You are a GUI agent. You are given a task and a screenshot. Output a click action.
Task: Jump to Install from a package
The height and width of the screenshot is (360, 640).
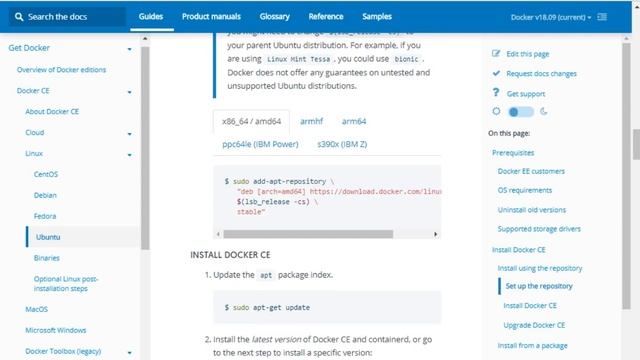click(532, 346)
